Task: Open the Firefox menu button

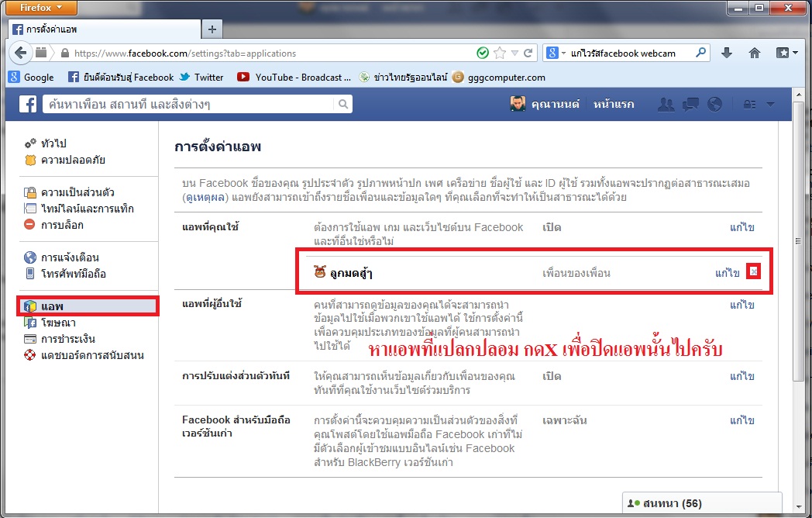Action: coord(43,7)
